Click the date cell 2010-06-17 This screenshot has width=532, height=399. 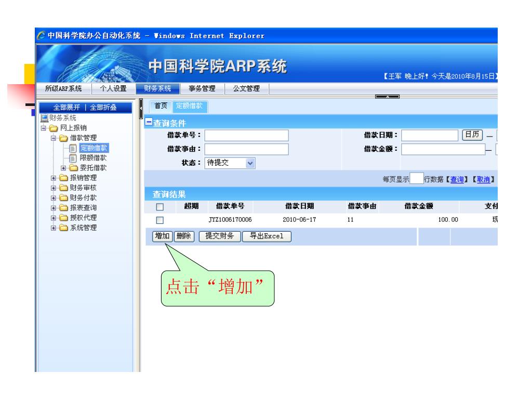(299, 220)
